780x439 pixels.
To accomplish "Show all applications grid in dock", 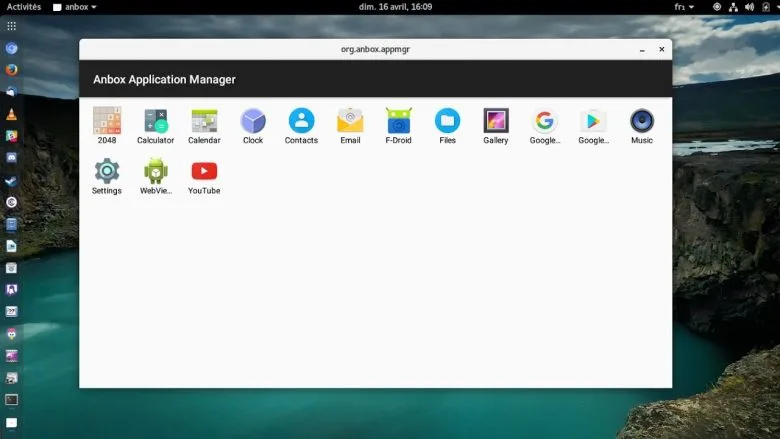I will tap(11, 26).
